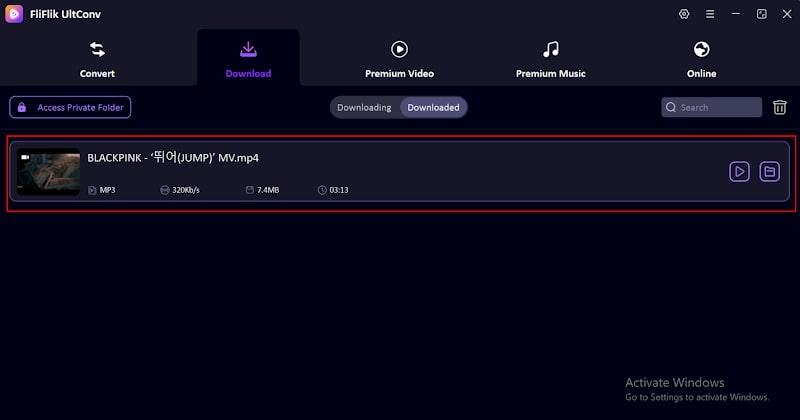This screenshot has width=800, height=420.
Task: Open the Premium Video tab
Action: [x=399, y=59]
